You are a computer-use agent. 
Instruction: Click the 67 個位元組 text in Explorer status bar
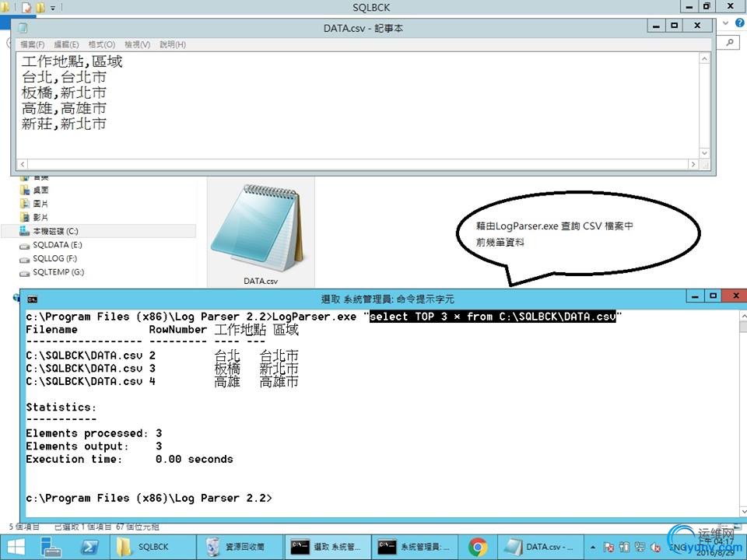[x=138, y=527]
